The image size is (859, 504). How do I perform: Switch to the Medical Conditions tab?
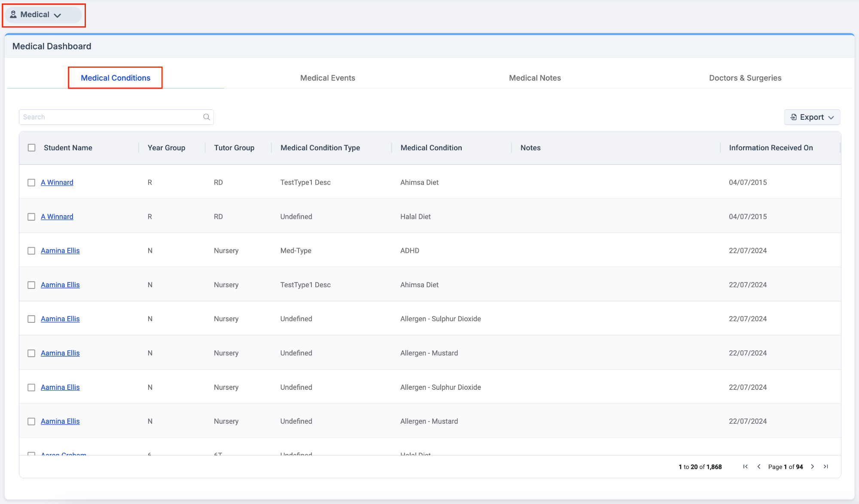(x=116, y=78)
